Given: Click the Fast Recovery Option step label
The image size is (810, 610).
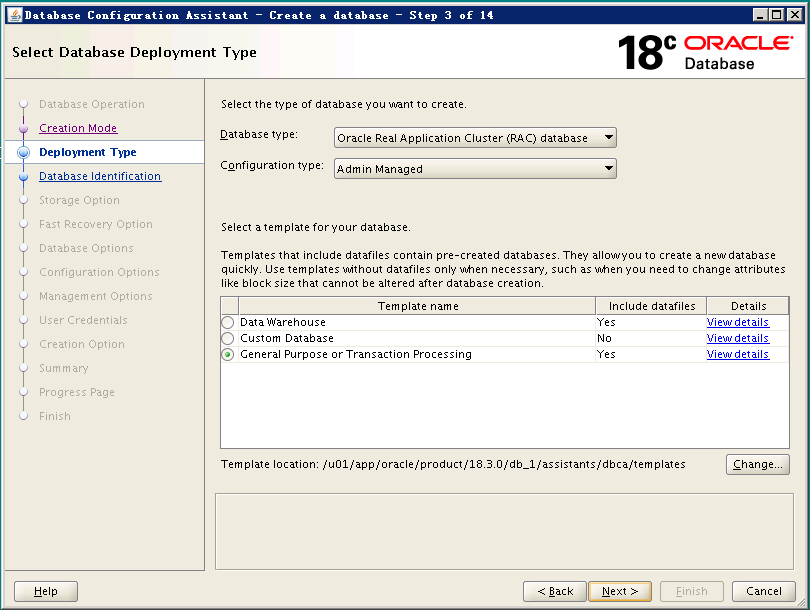Looking at the screenshot, I should coord(96,224).
